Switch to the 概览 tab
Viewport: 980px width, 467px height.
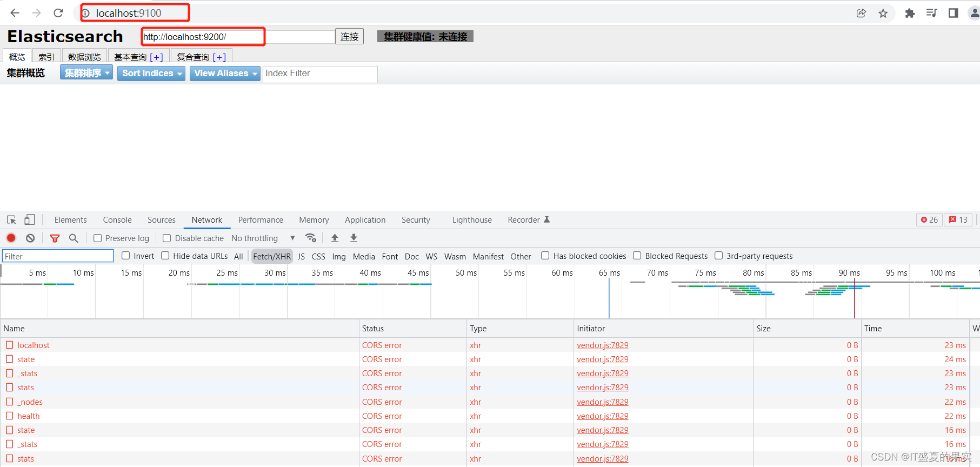point(17,57)
